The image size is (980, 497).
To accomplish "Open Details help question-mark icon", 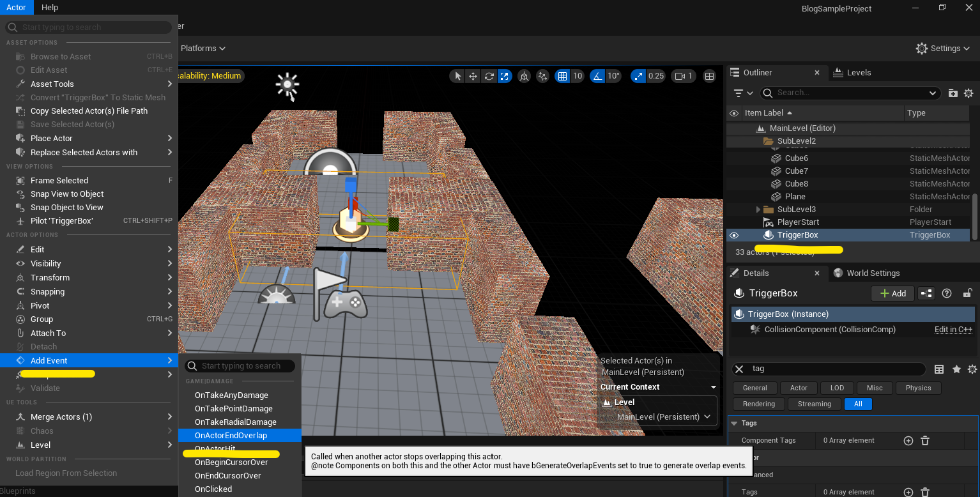I will 947,293.
